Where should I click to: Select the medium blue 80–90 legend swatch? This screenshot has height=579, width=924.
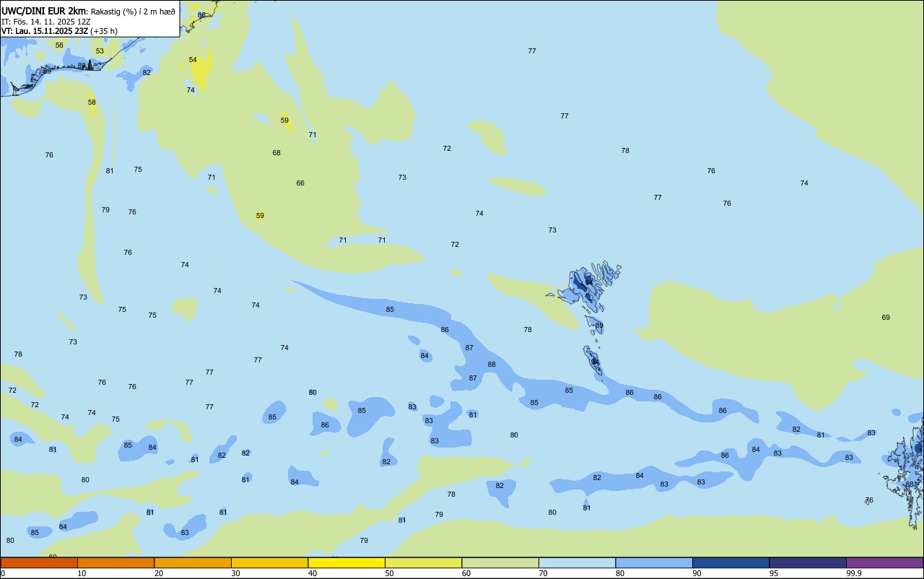[x=654, y=562]
